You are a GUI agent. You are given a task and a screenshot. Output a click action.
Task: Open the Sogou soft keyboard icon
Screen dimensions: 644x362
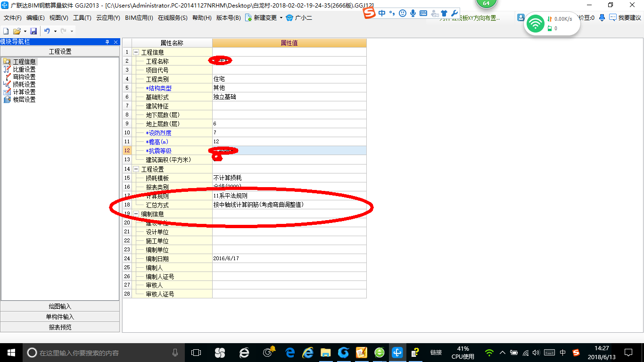tap(423, 14)
